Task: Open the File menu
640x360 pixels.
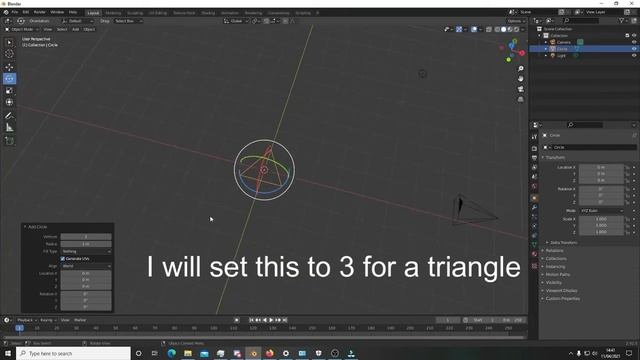Action: pyautogui.click(x=15, y=12)
